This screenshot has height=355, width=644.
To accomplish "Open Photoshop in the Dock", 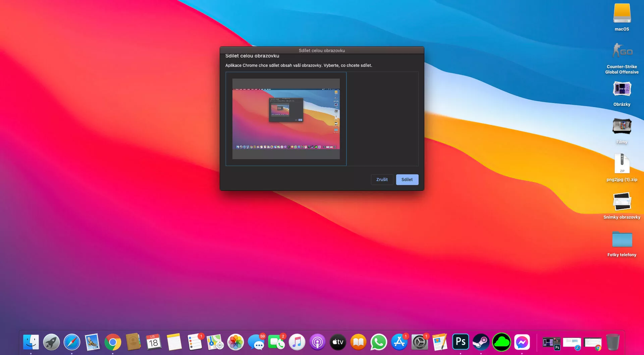I will pos(461,342).
